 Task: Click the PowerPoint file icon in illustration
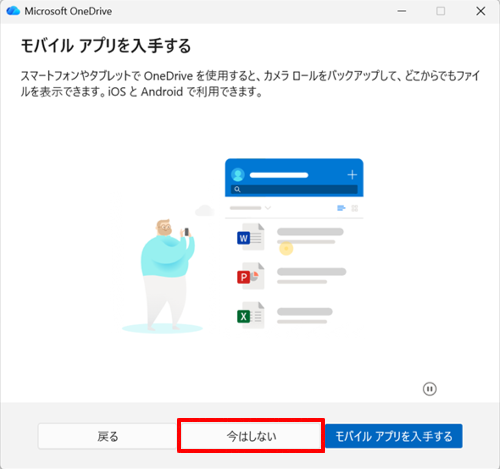pos(251,276)
